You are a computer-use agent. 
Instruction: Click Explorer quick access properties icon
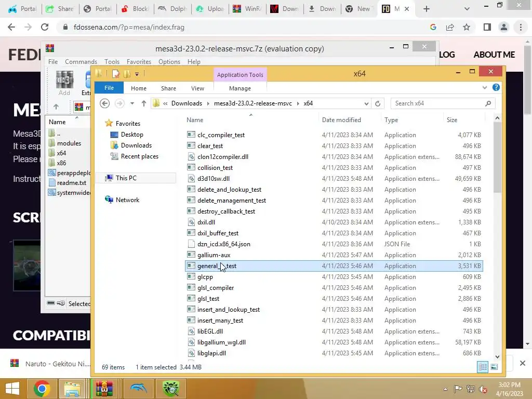[x=116, y=74]
